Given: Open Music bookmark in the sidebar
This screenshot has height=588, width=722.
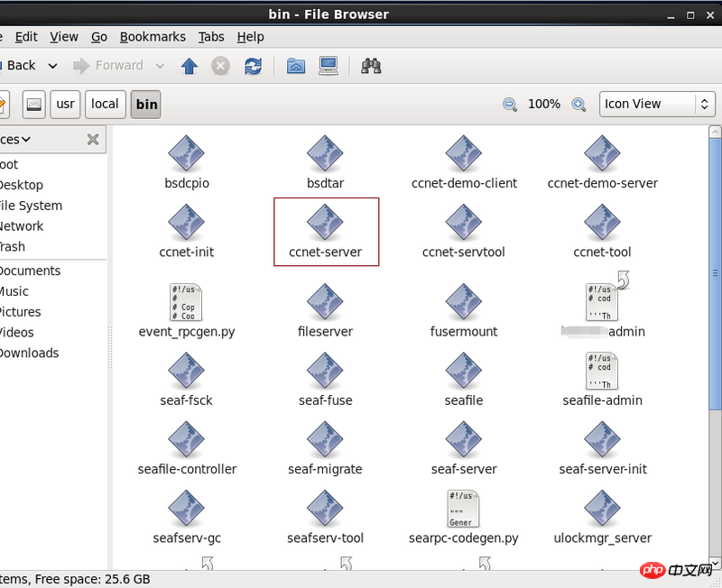Looking at the screenshot, I should (14, 291).
